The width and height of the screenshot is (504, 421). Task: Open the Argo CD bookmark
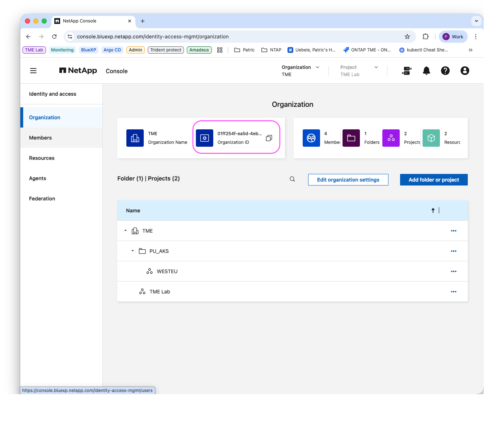pos(112,50)
